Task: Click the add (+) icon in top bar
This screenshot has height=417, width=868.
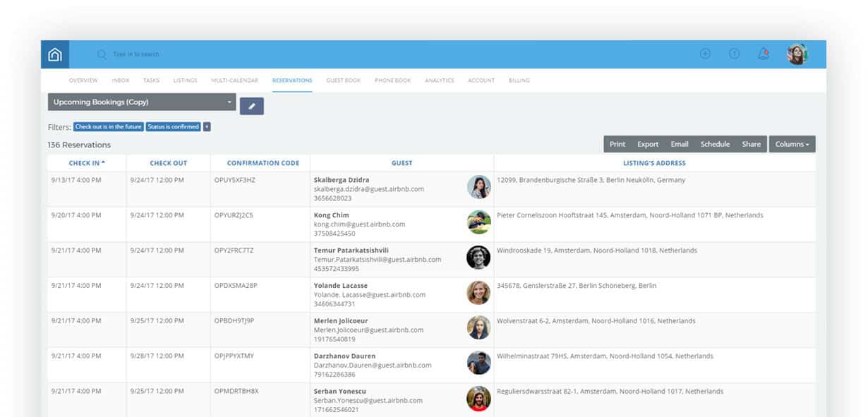Action: click(x=704, y=54)
